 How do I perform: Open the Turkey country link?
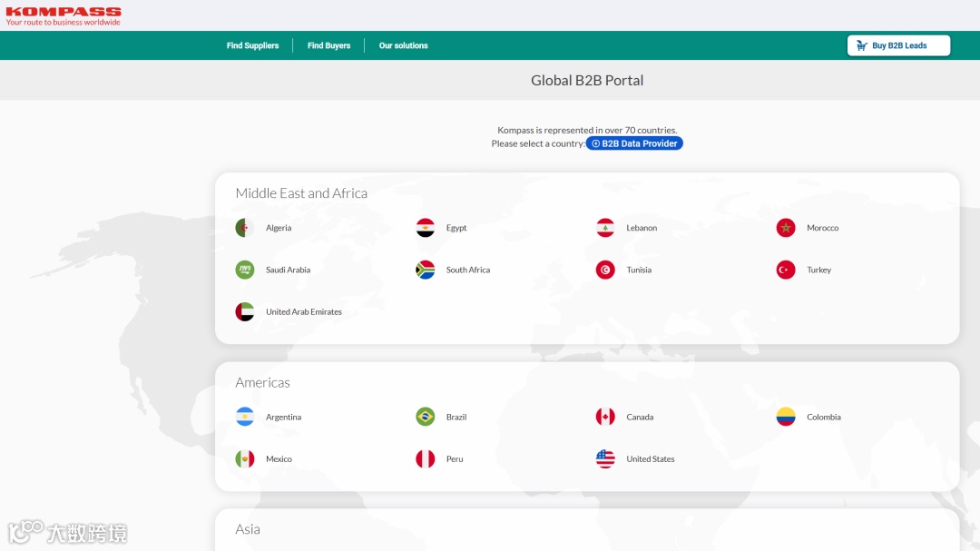[818, 270]
